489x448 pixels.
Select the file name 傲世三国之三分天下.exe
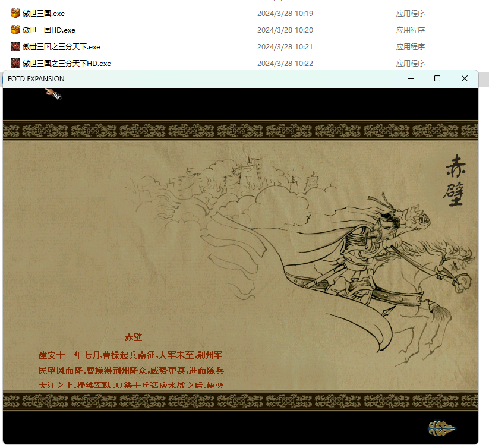(x=61, y=47)
